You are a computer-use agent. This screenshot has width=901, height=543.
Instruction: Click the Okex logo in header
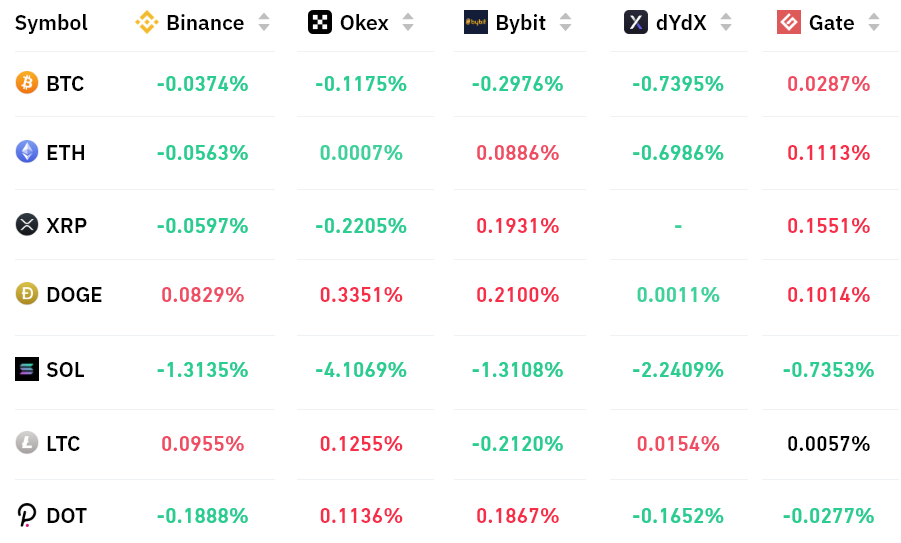pos(319,22)
